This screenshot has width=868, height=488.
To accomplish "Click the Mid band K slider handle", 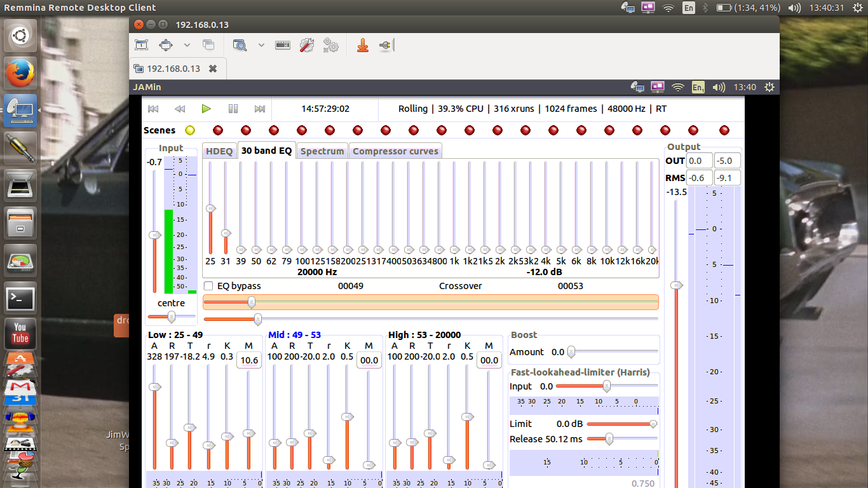I will coord(347,417).
